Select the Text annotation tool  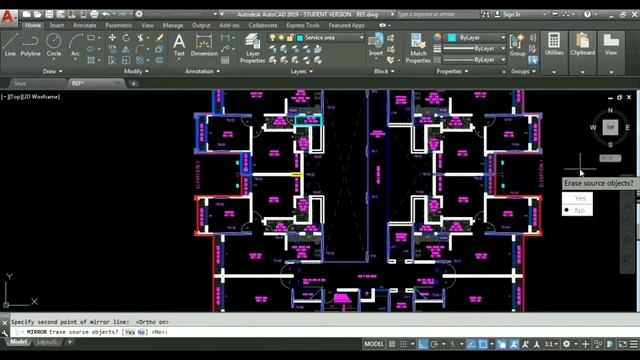179,45
